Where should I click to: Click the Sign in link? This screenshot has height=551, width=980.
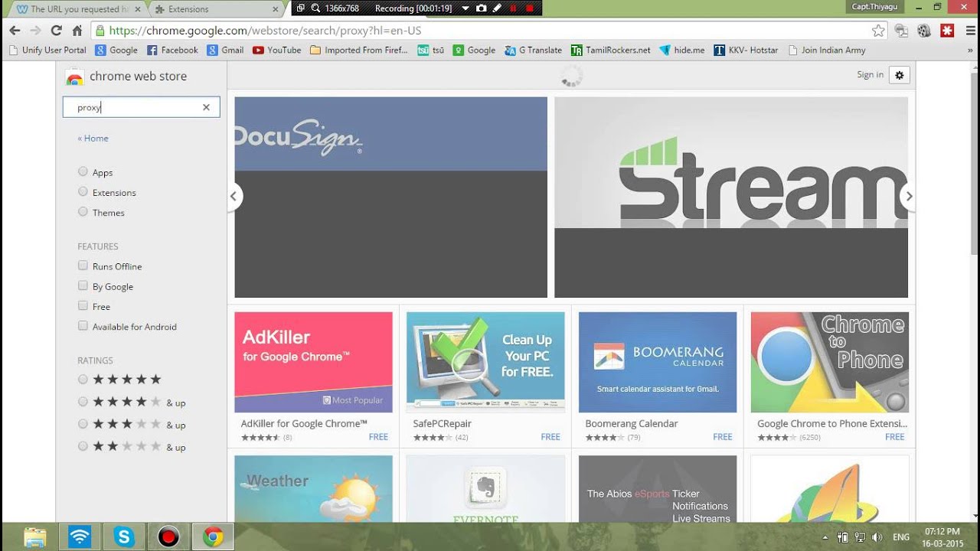pos(870,75)
